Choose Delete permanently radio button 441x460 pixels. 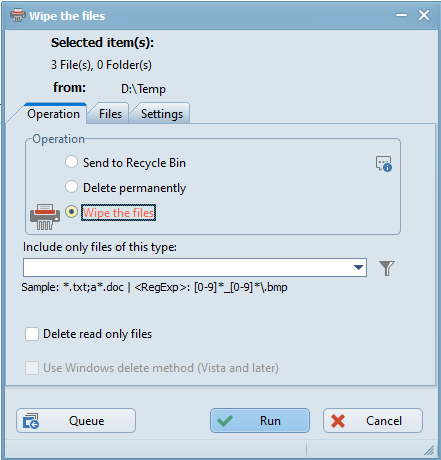(x=71, y=187)
